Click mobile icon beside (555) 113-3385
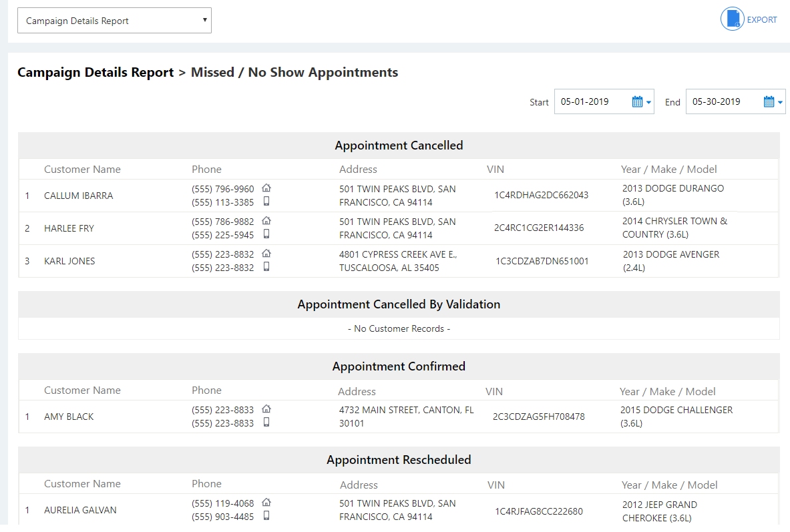The width and height of the screenshot is (790, 532). (266, 202)
